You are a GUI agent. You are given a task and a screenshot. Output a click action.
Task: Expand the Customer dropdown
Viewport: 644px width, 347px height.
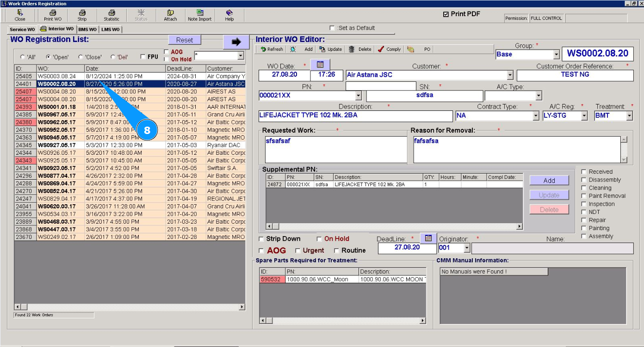click(x=510, y=75)
